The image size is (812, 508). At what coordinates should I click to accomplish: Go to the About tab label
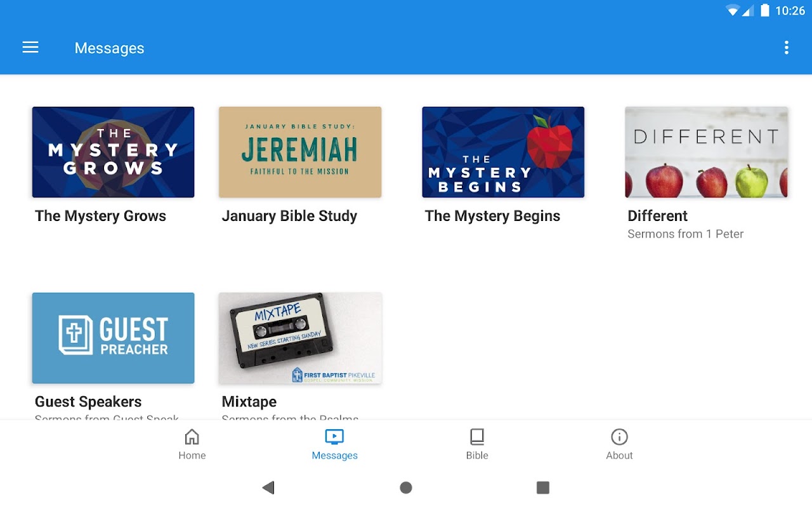pos(619,455)
